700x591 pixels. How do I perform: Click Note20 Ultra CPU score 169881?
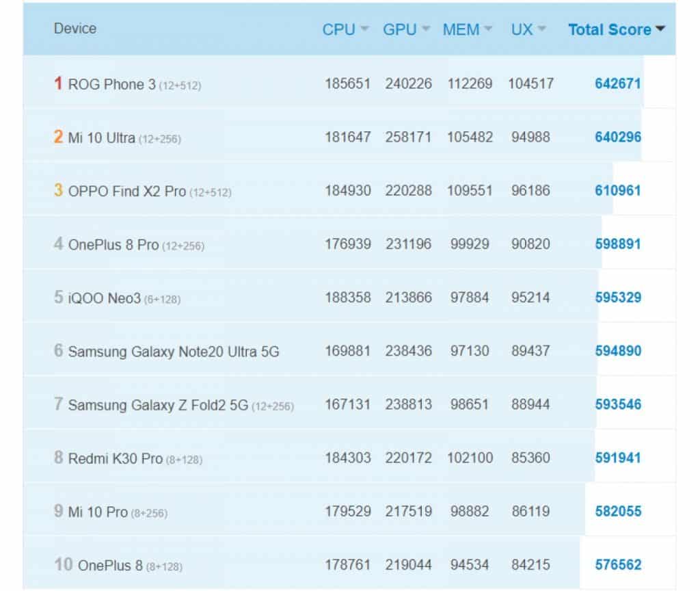[348, 351]
